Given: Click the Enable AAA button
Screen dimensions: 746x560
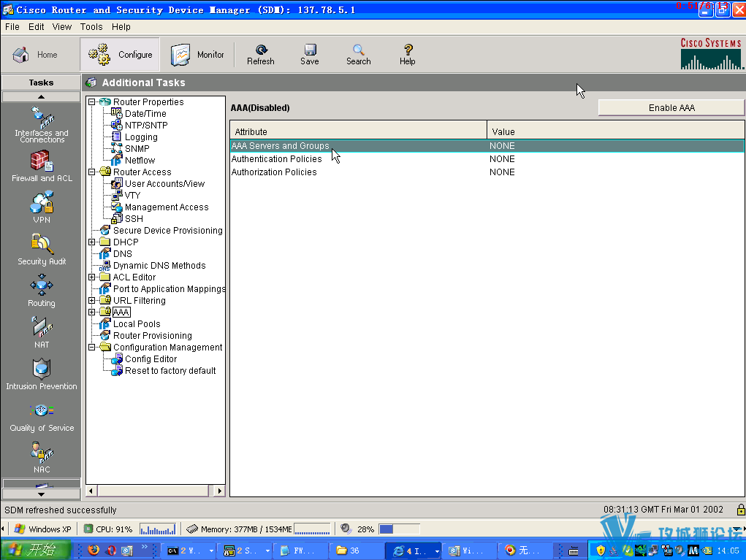Looking at the screenshot, I should coord(671,108).
